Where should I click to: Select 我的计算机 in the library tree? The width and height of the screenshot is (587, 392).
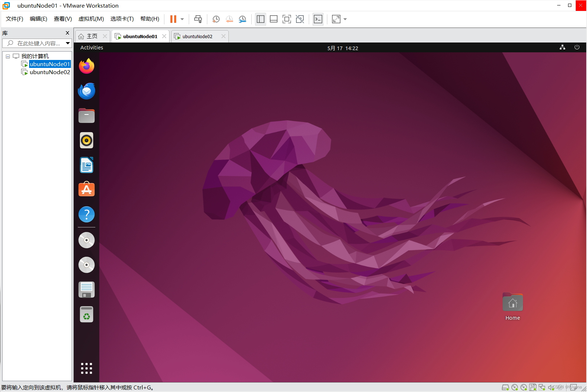(35, 56)
